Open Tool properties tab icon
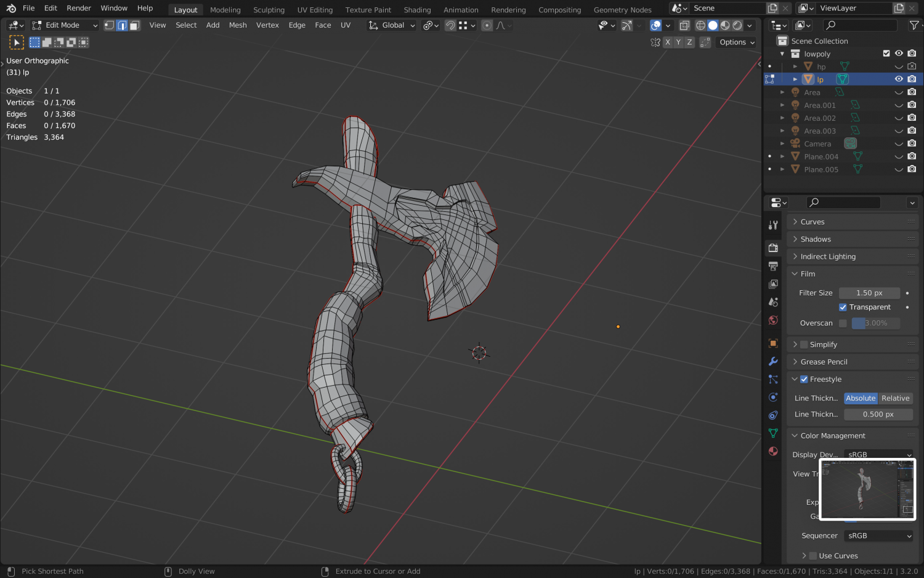 click(x=773, y=225)
